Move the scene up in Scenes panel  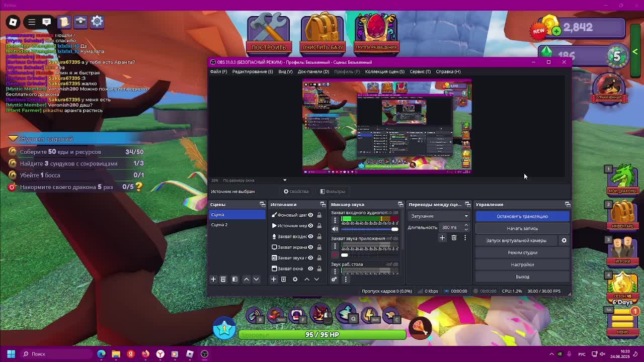pyautogui.click(x=247, y=279)
